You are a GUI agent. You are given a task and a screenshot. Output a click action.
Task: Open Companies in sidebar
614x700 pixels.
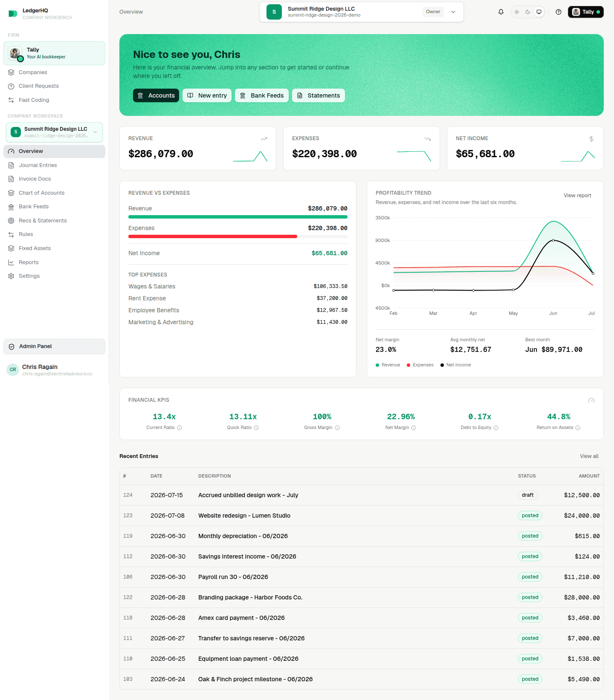click(54, 72)
